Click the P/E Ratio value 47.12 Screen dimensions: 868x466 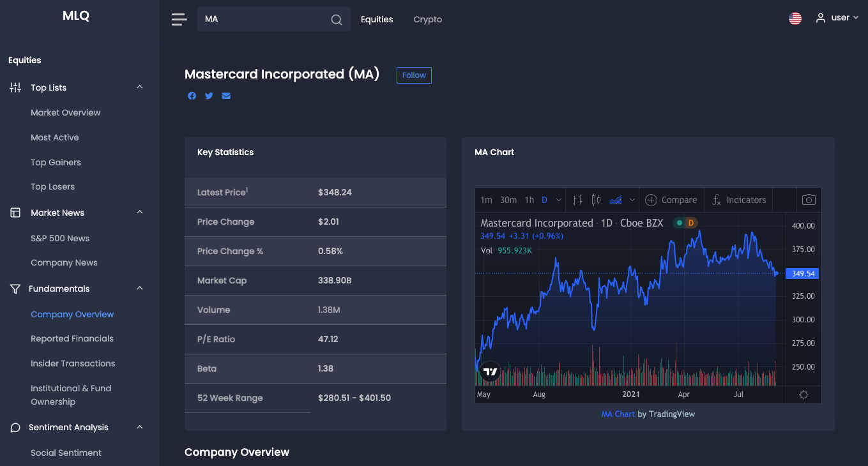[328, 339]
